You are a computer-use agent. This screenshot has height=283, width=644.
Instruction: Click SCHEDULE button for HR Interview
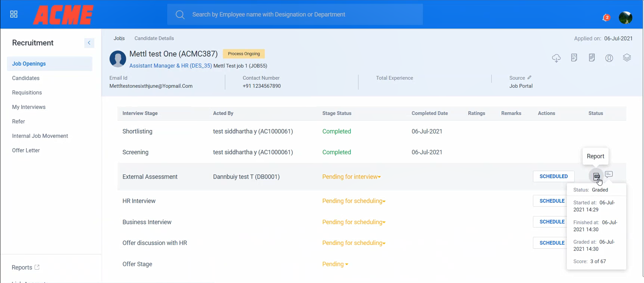coord(550,201)
